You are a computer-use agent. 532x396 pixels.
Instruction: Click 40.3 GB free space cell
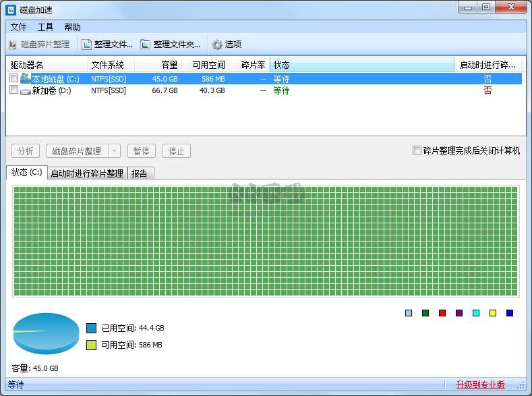[x=212, y=90]
